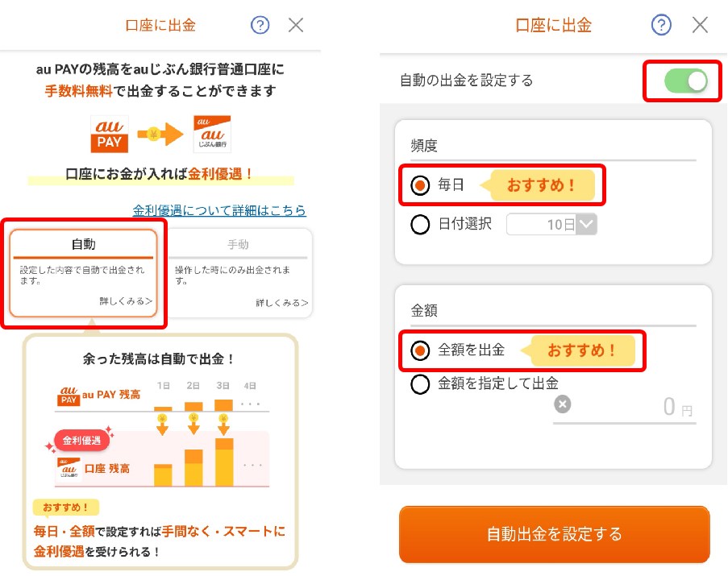Click the au PAY logo icon
The width and height of the screenshot is (728, 576).
coord(109,133)
